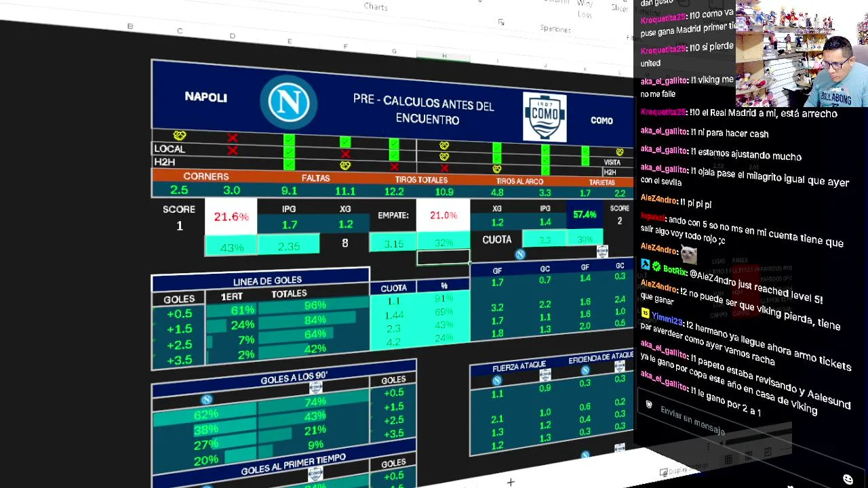Click the streamer webcam thumbnail
The height and width of the screenshot is (488, 868).
(x=802, y=54)
